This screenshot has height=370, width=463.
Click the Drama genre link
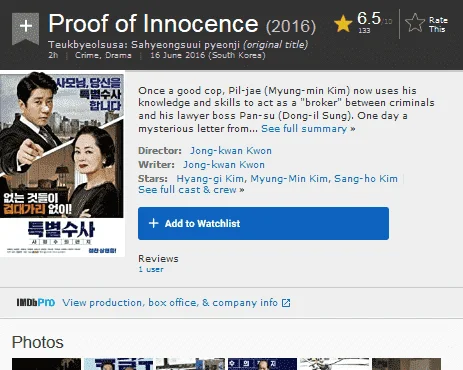point(118,55)
